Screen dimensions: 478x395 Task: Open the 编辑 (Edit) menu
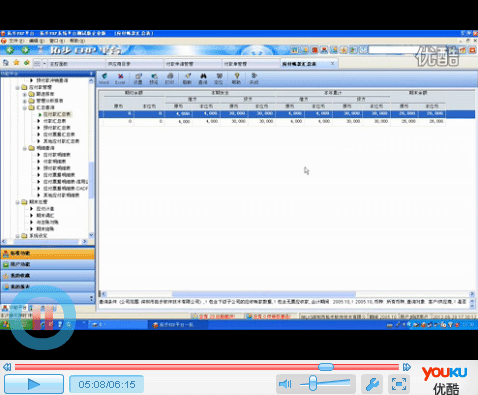coord(36,41)
